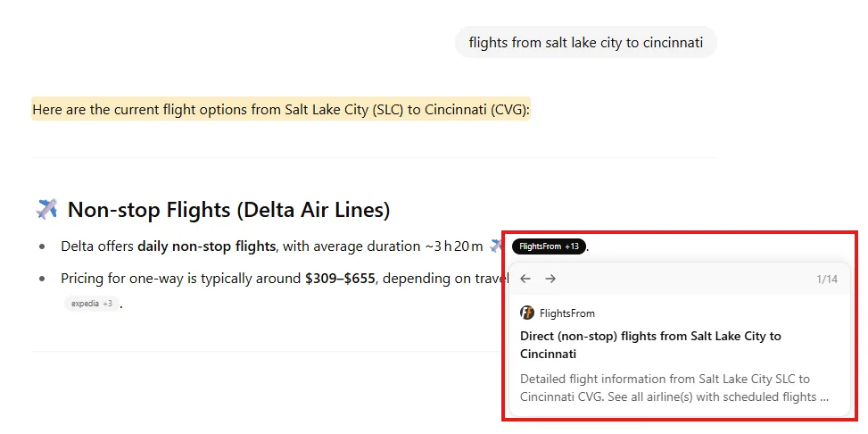Click the airplane emoji beside Non-stop Flights heading
The image size is (868, 434).
(46, 210)
